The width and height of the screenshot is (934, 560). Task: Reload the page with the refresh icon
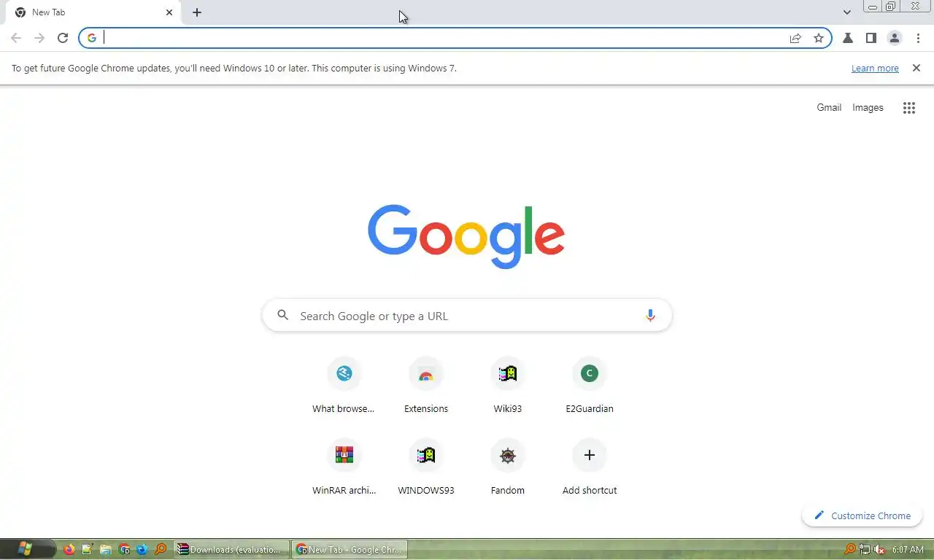[63, 38]
